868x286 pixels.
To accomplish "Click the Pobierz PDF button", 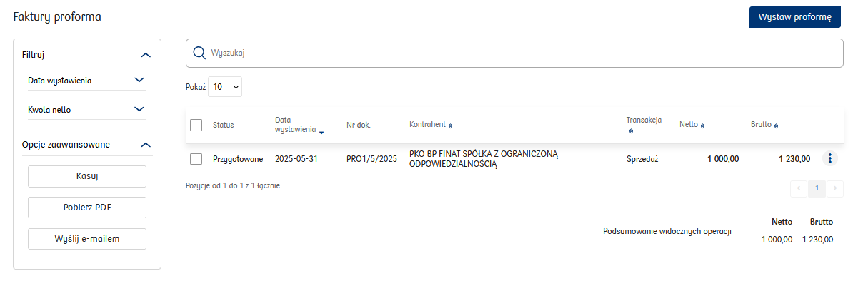I will [x=87, y=208].
